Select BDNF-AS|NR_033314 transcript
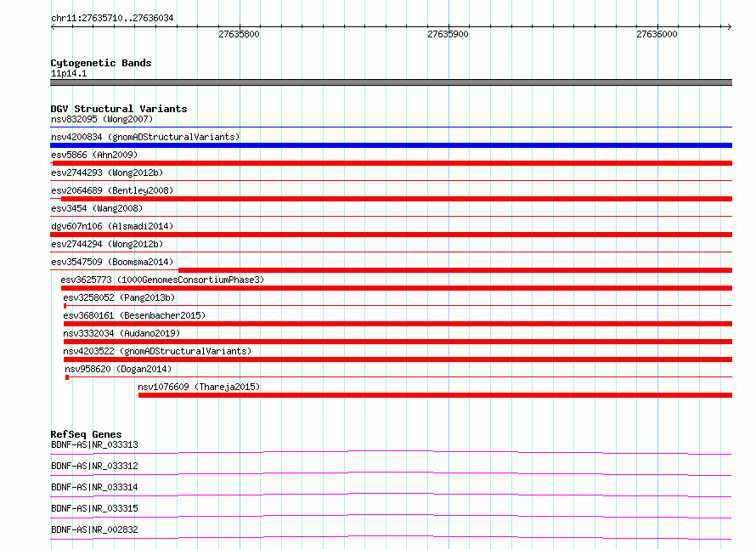This screenshot has width=756, height=549. tap(94, 487)
